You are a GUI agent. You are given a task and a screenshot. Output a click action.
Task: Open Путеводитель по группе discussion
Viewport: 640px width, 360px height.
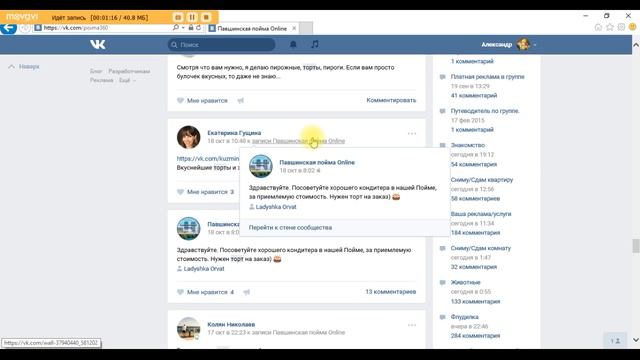[x=485, y=111]
